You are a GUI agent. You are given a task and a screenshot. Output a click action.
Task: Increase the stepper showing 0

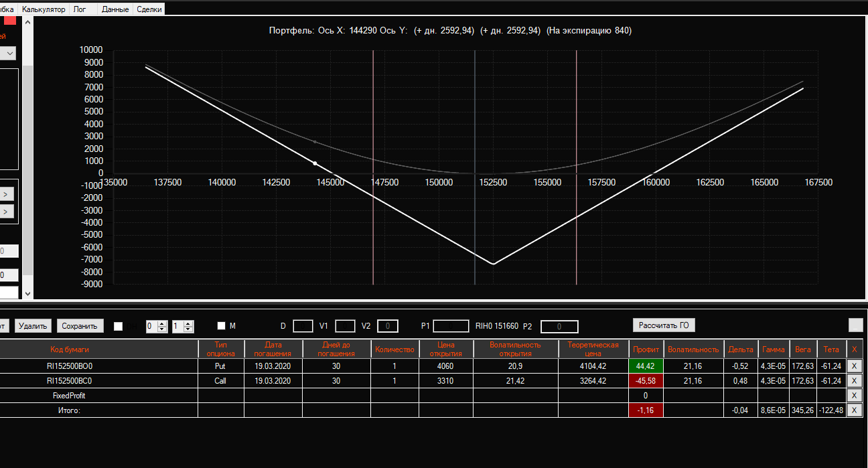(162, 323)
